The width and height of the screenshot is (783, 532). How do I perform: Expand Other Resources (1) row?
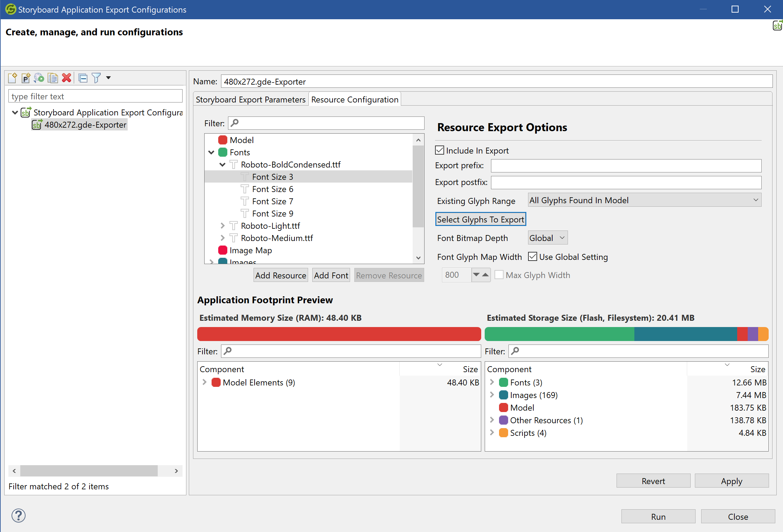click(x=492, y=420)
